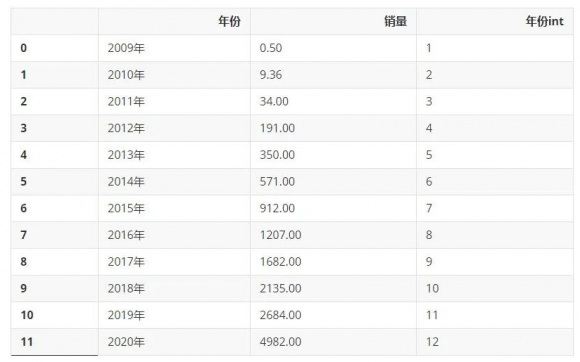
Task: Click the 年份int value 8
Action: [x=429, y=235]
